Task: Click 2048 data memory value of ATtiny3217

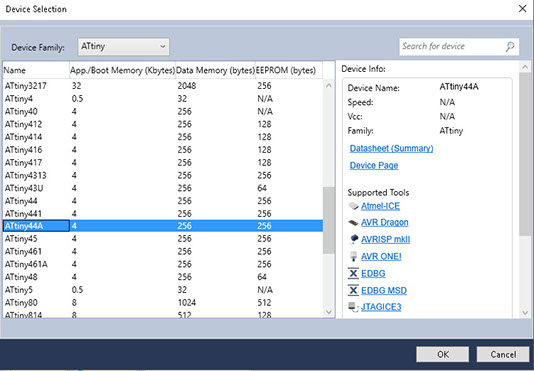Action: coord(187,86)
